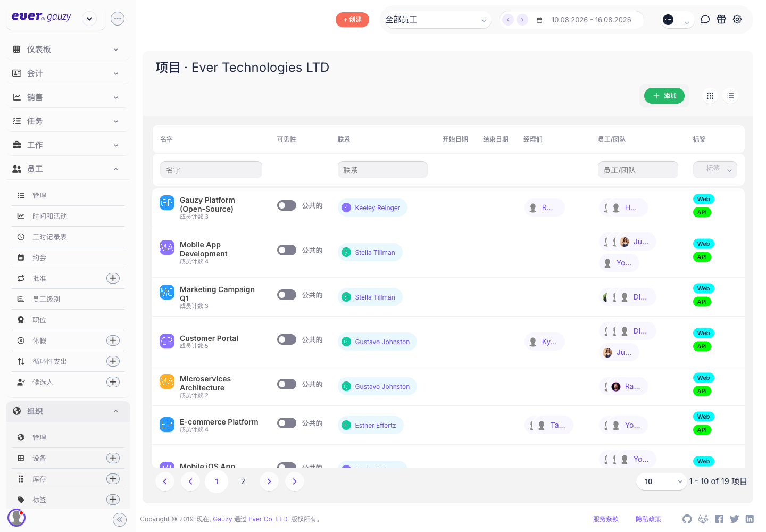Expand the 销售 sidebar section
Viewport: 766px width, 532px height.
68,97
